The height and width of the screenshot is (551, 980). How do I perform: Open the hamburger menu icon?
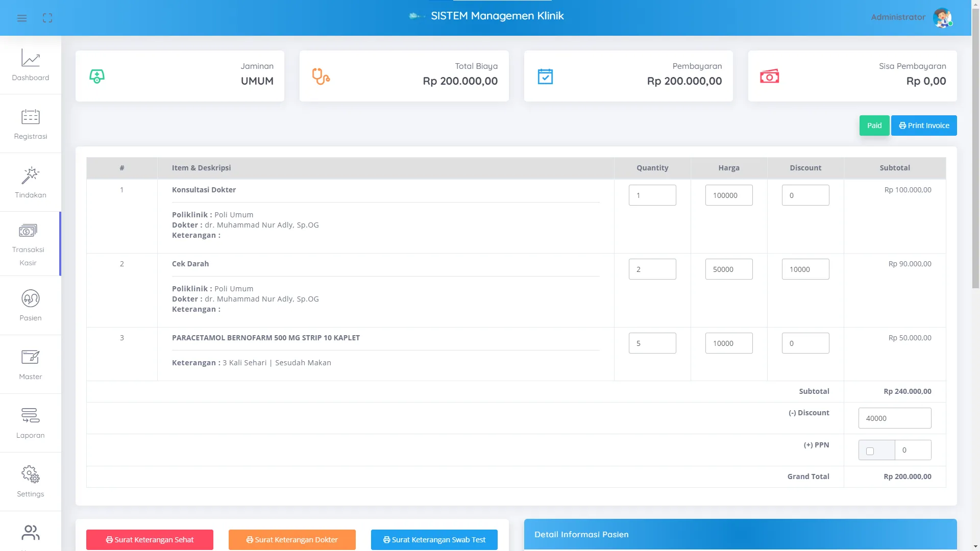click(21, 18)
